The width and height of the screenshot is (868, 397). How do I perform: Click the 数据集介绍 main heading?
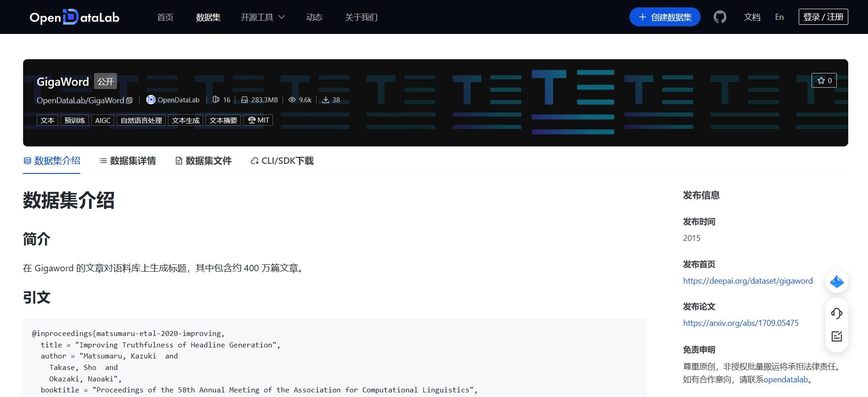pos(69,201)
